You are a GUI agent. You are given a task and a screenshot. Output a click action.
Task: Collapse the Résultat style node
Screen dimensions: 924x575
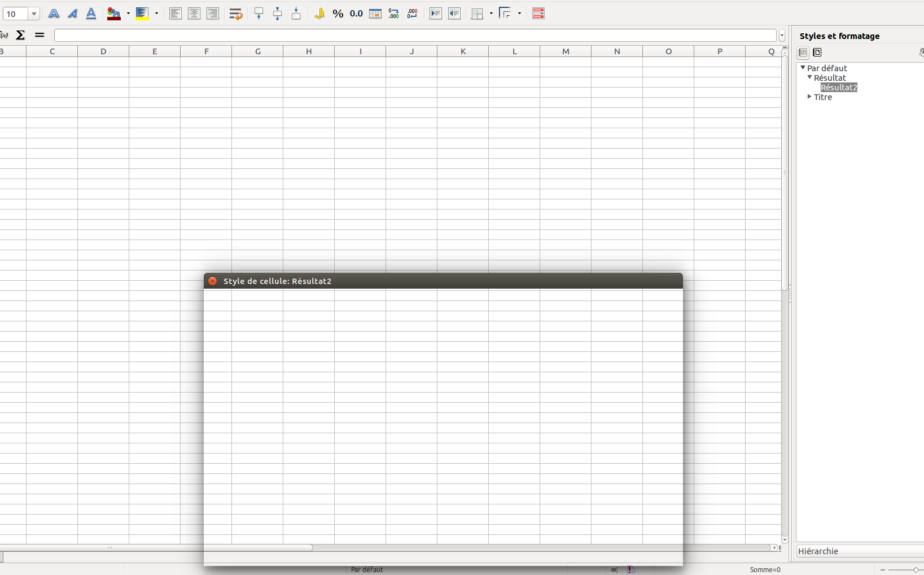tap(809, 77)
